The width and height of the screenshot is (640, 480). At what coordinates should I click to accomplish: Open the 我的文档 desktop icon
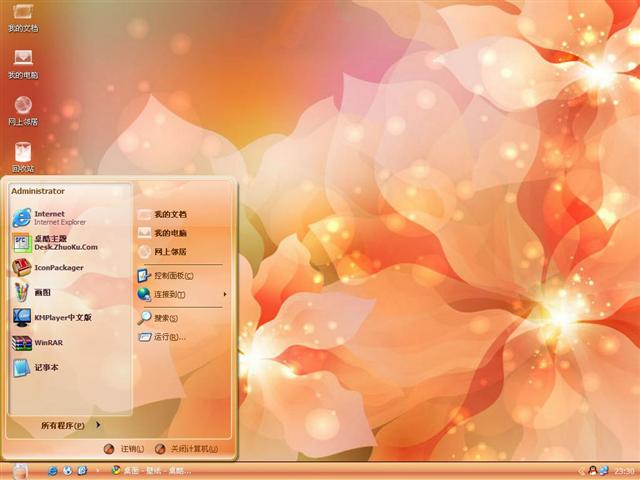pos(23,17)
